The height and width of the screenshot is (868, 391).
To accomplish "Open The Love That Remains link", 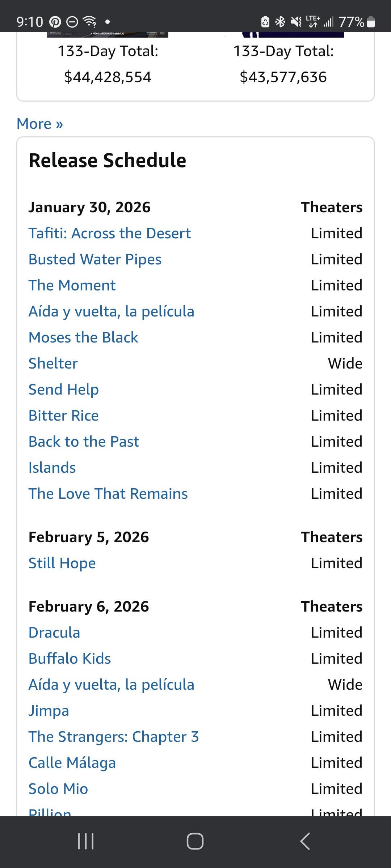I will [108, 494].
